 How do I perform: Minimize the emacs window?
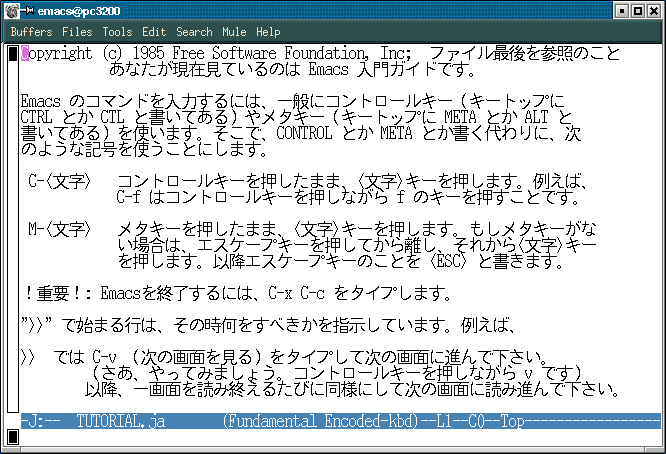pos(621,11)
